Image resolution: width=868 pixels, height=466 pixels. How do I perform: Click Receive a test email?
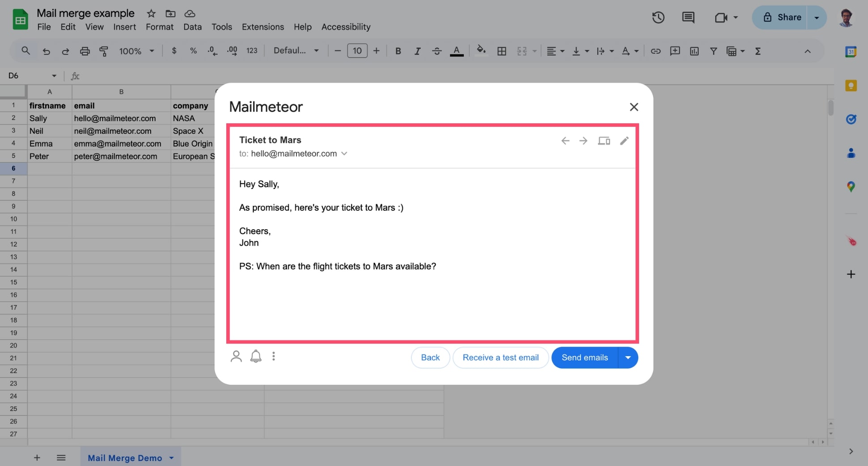click(500, 357)
